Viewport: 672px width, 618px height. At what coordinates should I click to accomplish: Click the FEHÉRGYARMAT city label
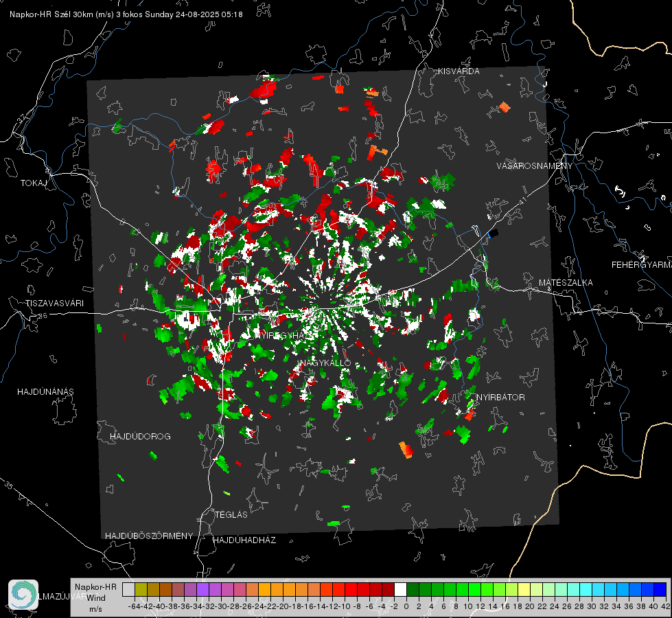pyautogui.click(x=642, y=265)
